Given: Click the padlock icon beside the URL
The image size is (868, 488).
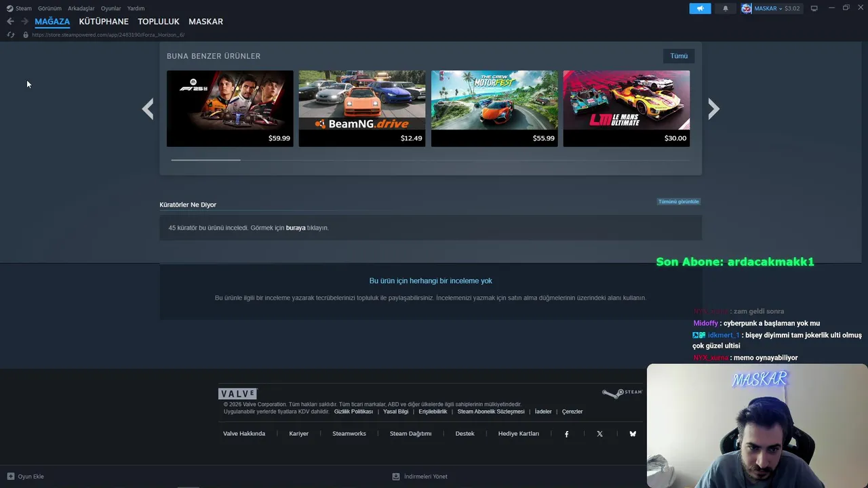Looking at the screenshot, I should pos(26,35).
